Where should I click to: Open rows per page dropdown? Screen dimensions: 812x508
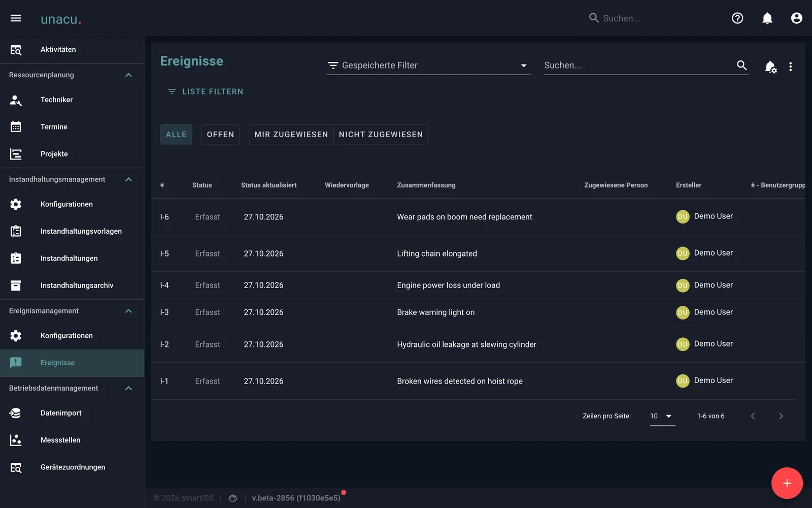pyautogui.click(x=662, y=416)
